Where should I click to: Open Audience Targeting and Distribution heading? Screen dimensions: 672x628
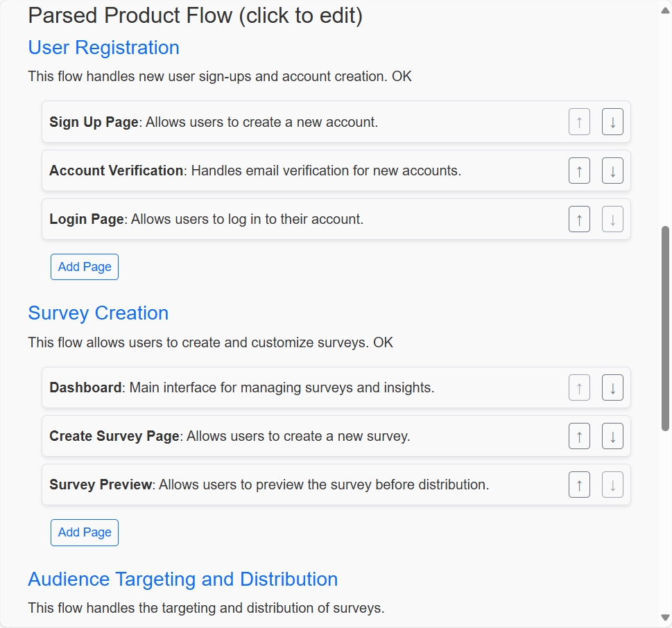coord(182,579)
